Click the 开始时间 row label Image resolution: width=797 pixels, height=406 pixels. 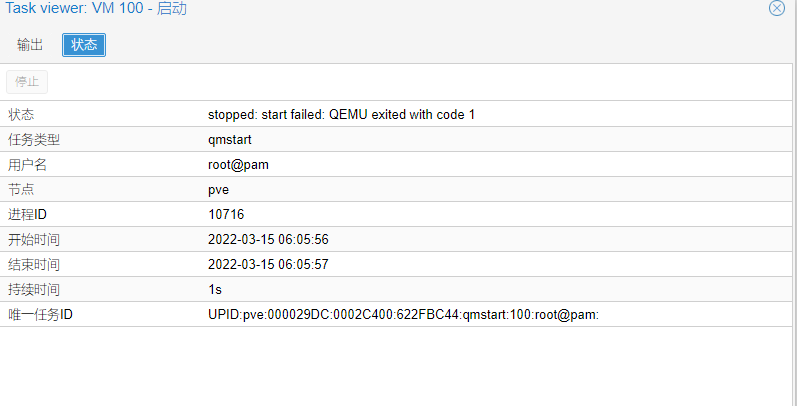point(34,239)
